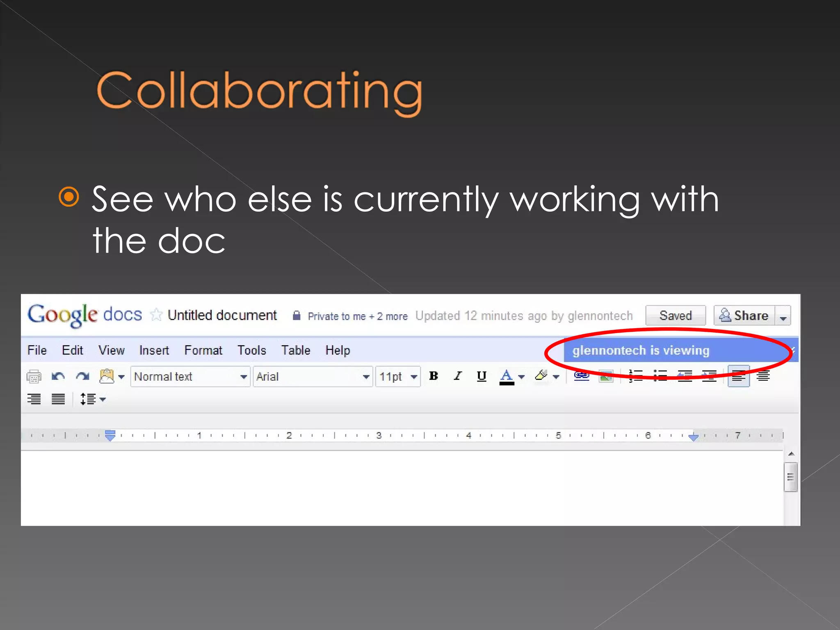Click the vertical scrollbar thumb

[791, 477]
